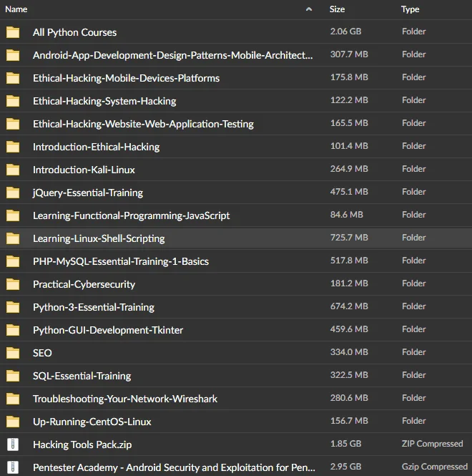Toggle the ascending sort arrow in Name column
Image resolution: width=472 pixels, height=476 pixels.
point(309,9)
